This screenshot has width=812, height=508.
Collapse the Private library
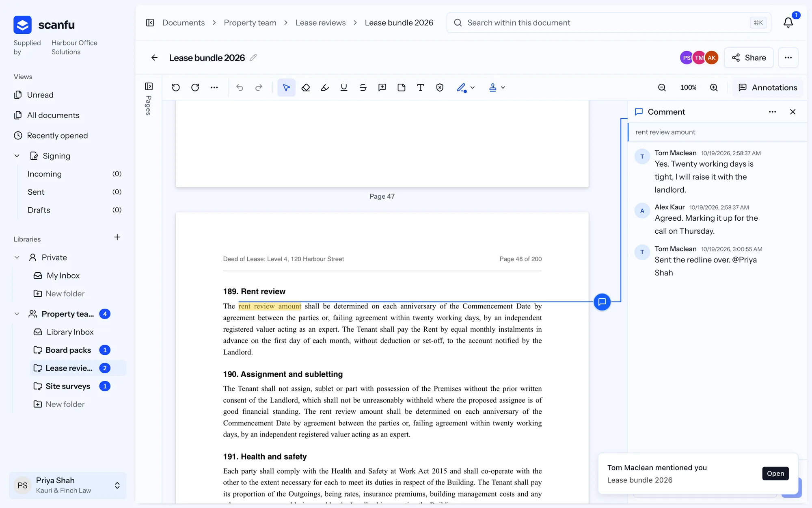[x=17, y=258]
